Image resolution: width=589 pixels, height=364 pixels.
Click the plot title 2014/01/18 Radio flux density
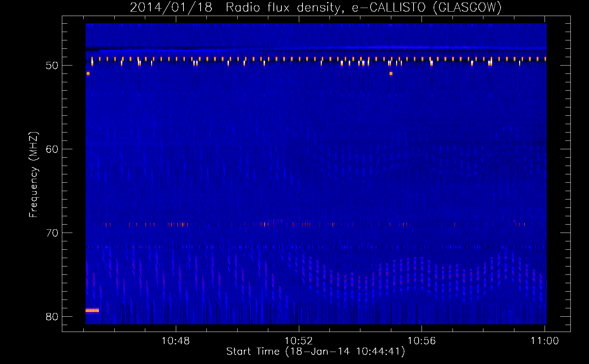316,7
